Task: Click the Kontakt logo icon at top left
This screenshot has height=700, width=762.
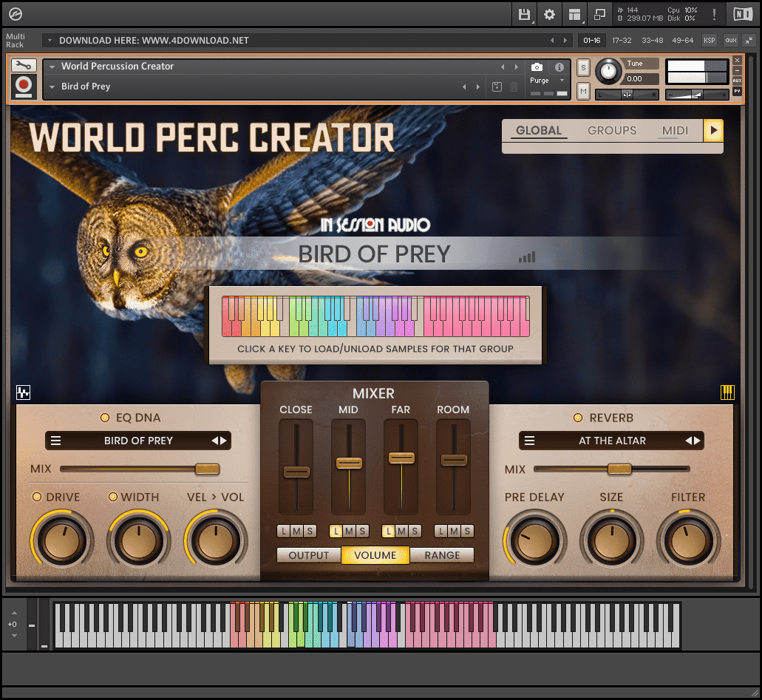Action: point(16,15)
